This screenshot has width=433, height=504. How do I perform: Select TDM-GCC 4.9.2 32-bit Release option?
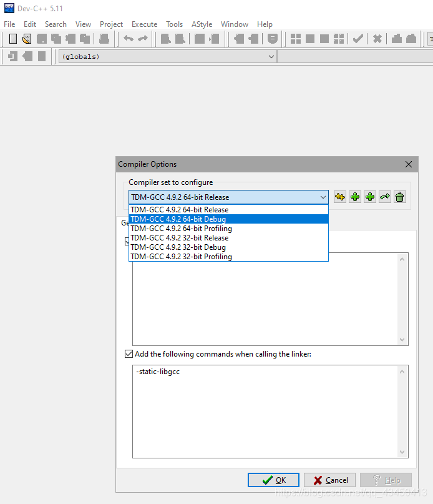[x=228, y=237]
